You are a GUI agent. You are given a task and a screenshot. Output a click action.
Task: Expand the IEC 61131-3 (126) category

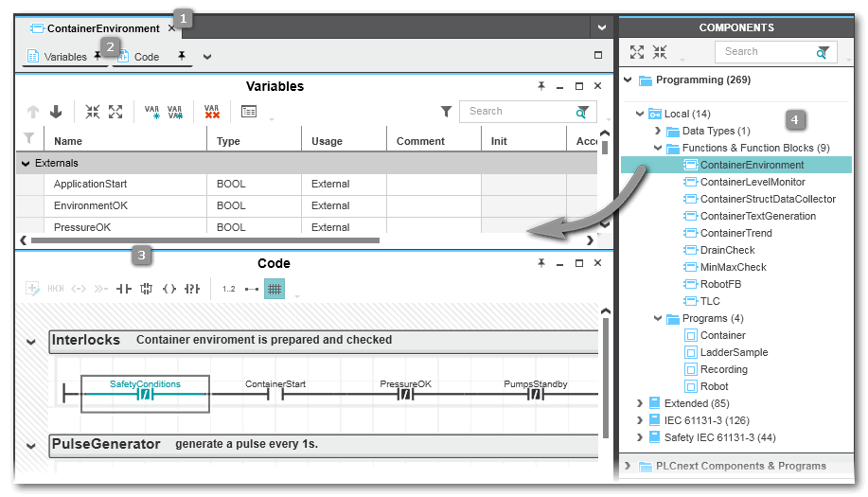(641, 420)
